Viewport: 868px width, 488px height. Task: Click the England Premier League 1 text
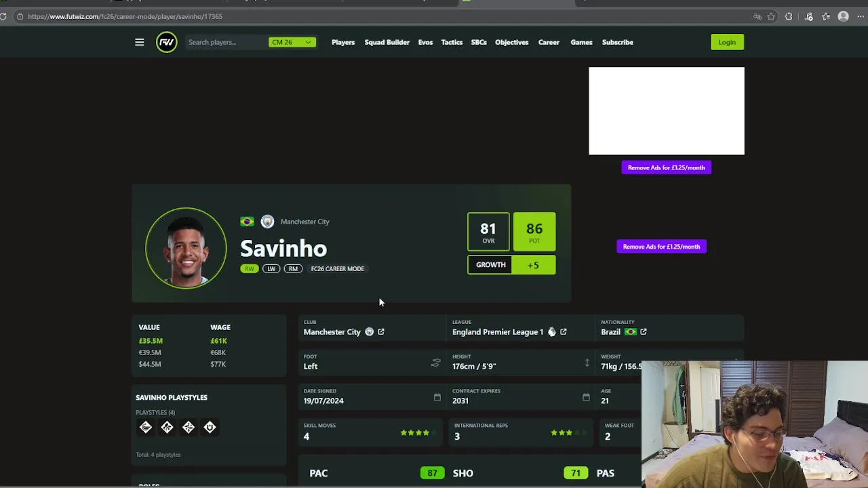coord(498,332)
